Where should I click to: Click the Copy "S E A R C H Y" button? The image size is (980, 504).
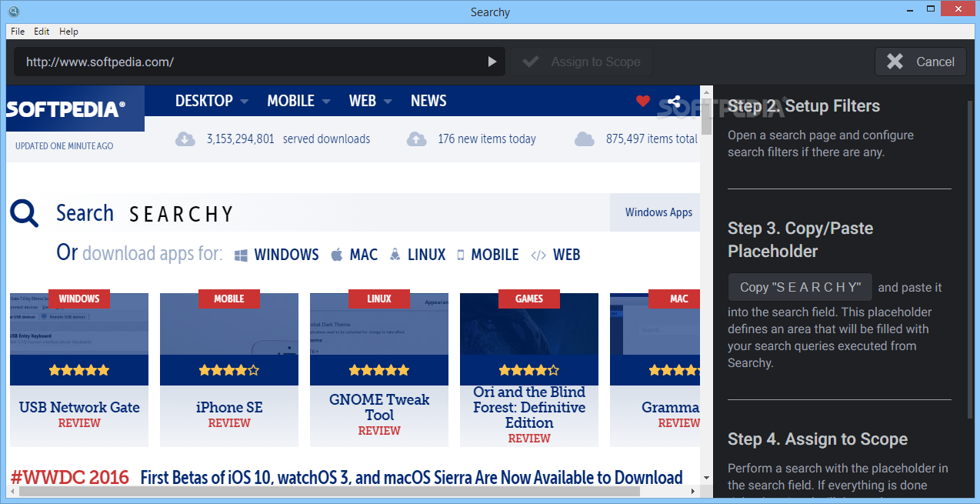tap(800, 287)
